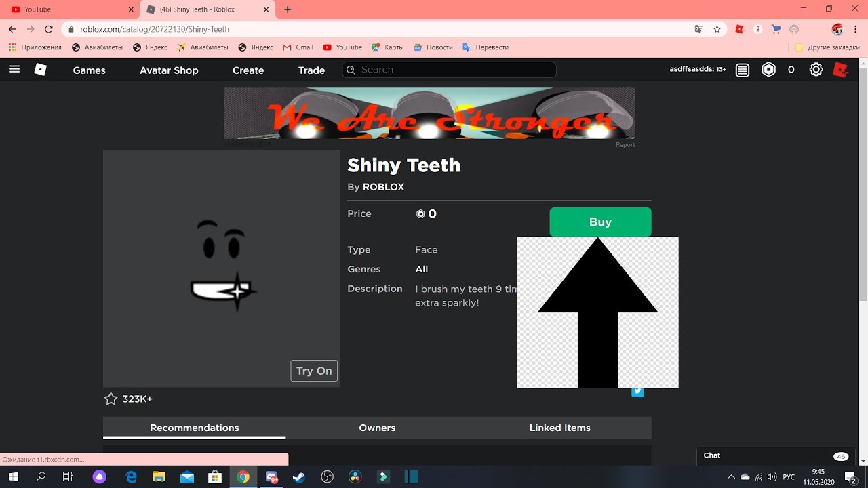Show hidden system tray icons

pyautogui.click(x=730, y=477)
